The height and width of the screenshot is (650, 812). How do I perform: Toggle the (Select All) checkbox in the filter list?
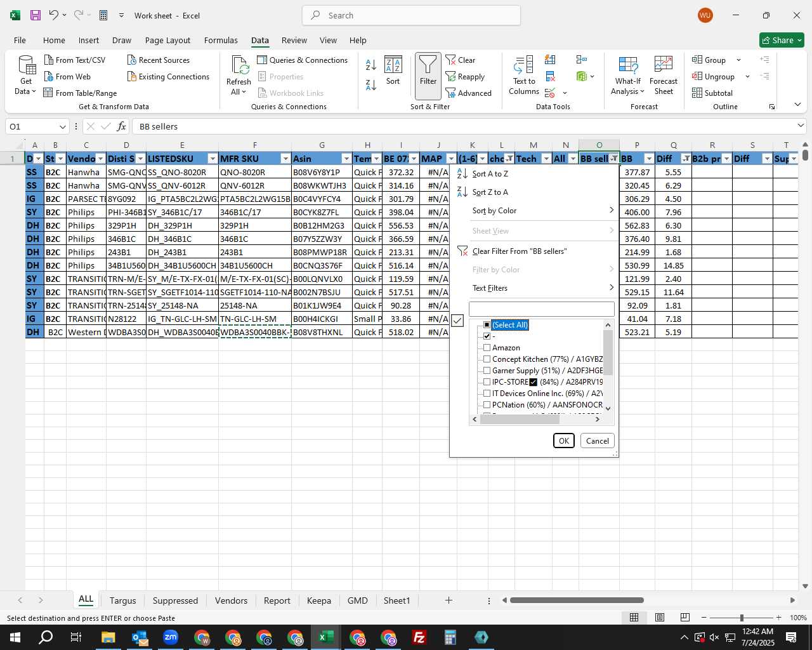tap(487, 325)
